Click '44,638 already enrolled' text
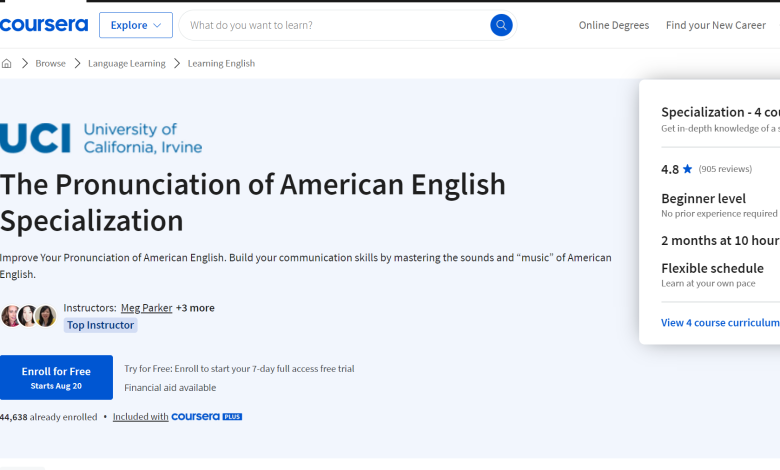780x470 pixels. pyautogui.click(x=49, y=417)
